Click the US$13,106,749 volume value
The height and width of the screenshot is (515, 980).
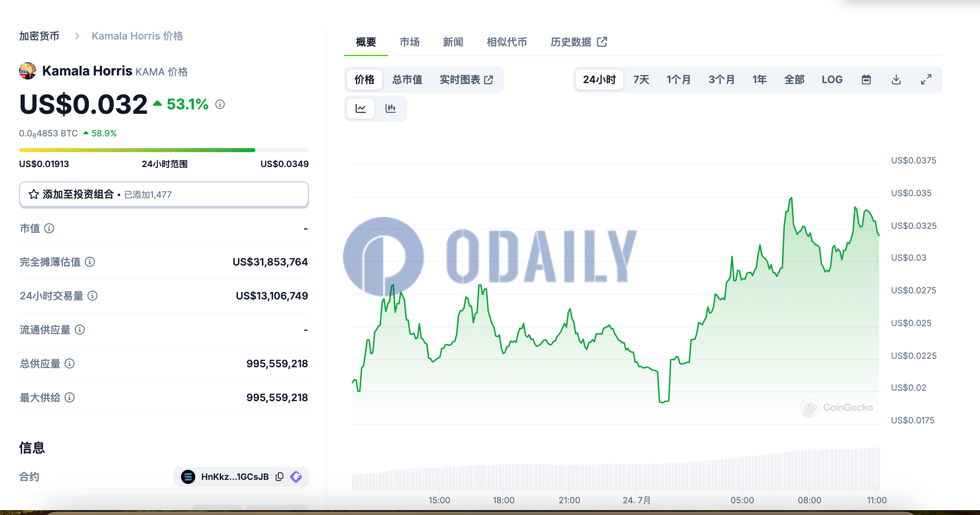(272, 296)
